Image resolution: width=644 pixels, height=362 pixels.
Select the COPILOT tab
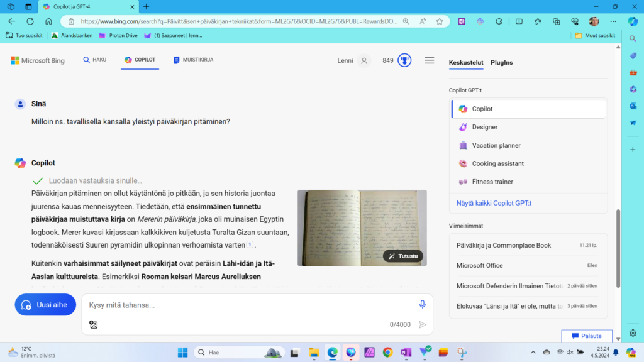pyautogui.click(x=140, y=60)
